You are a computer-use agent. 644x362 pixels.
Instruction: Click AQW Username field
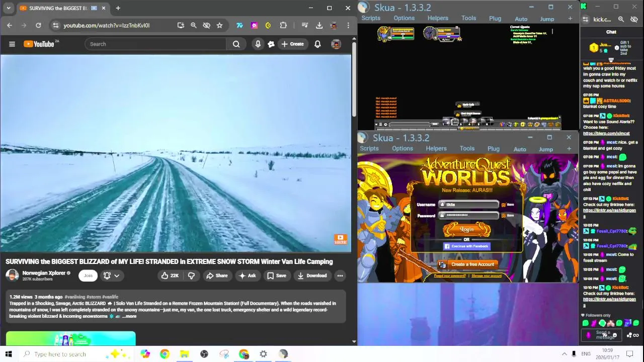[x=469, y=205]
